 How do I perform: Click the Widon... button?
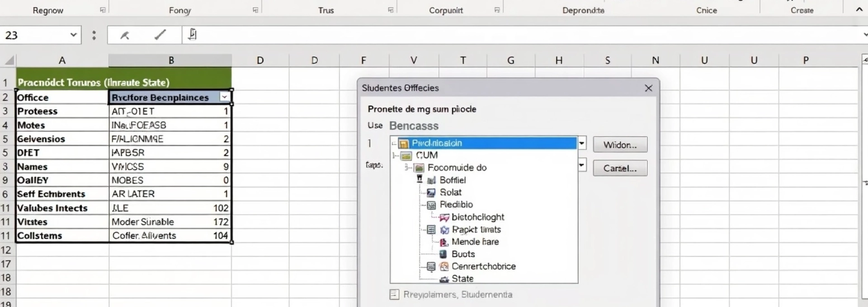click(x=620, y=145)
